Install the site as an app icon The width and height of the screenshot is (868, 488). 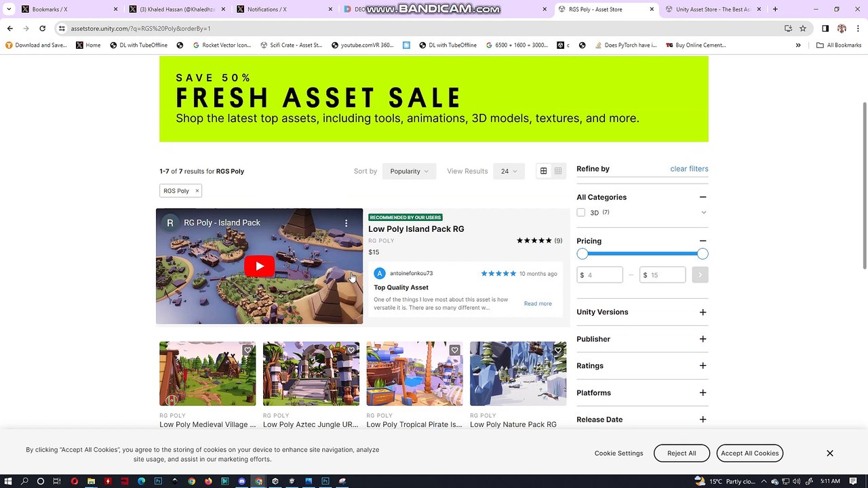788,28
